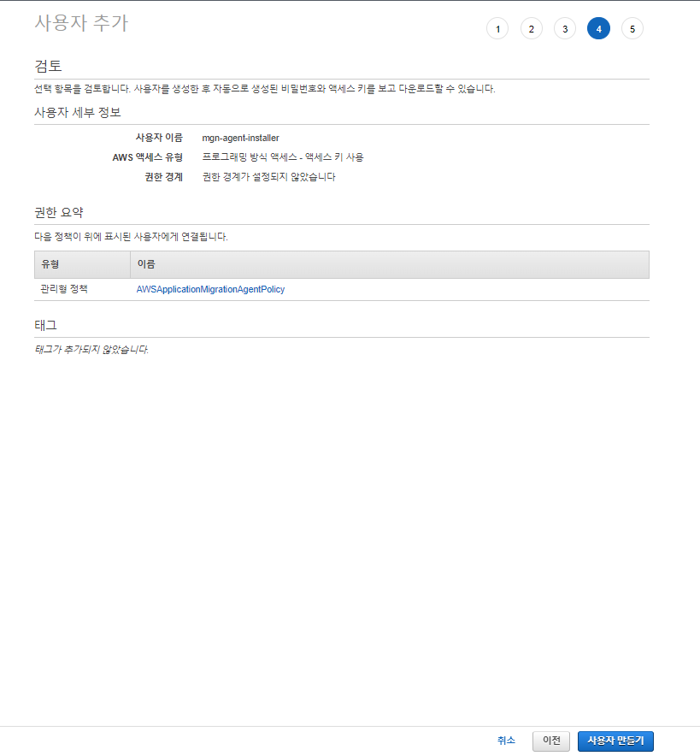Click the 권한 경계가 설정되지 않았습니다 text
The width and height of the screenshot is (700, 756).
coord(269,177)
